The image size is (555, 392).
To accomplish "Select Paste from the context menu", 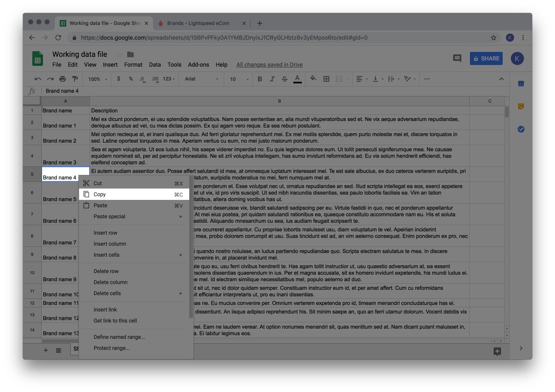I will 134,206.
